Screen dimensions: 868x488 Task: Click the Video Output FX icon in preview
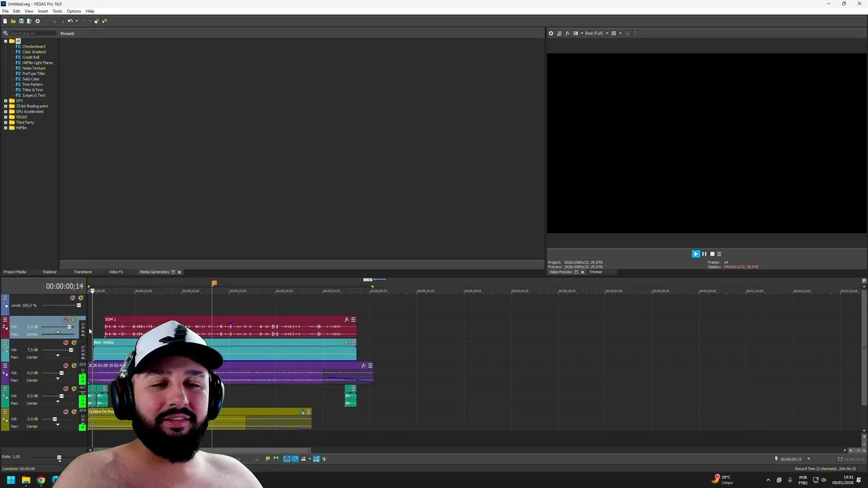click(x=567, y=33)
